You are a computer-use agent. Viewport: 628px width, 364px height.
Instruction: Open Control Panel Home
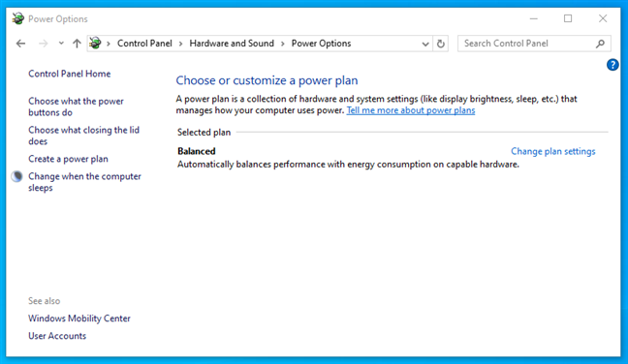tap(69, 74)
